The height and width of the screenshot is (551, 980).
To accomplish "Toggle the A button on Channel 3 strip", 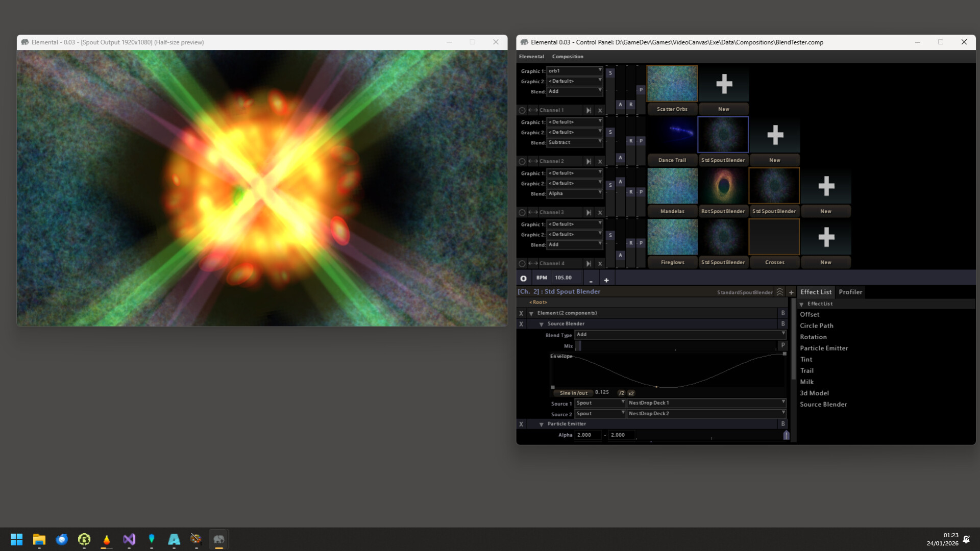I will pos(620,181).
